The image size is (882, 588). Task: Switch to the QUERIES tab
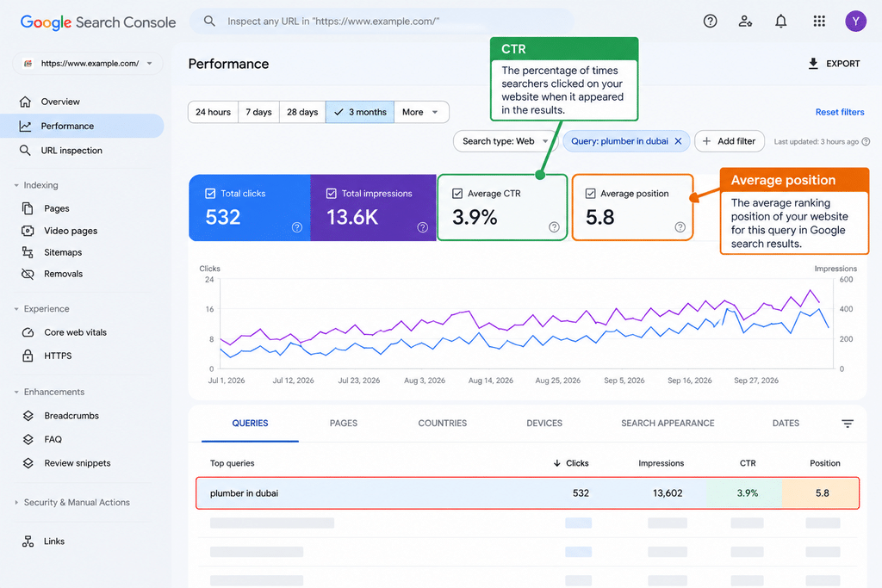pyautogui.click(x=251, y=424)
